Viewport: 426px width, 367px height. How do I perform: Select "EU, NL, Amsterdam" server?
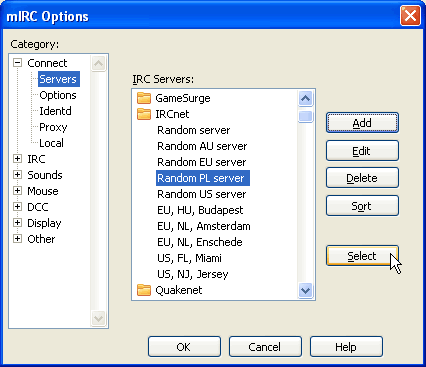coord(204,226)
